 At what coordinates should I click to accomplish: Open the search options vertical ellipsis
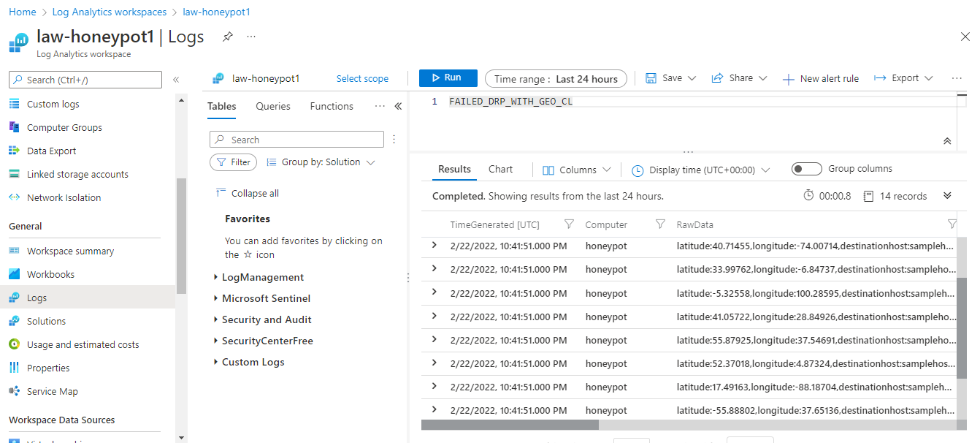tap(394, 140)
